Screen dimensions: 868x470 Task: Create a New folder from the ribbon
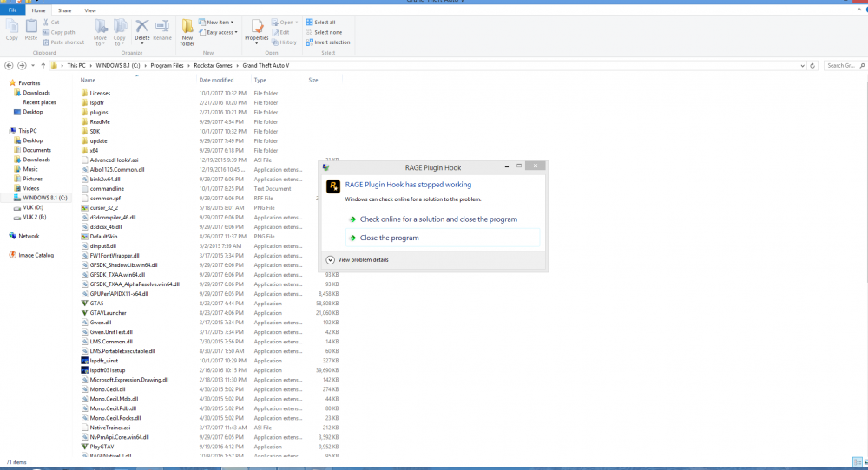pos(187,33)
